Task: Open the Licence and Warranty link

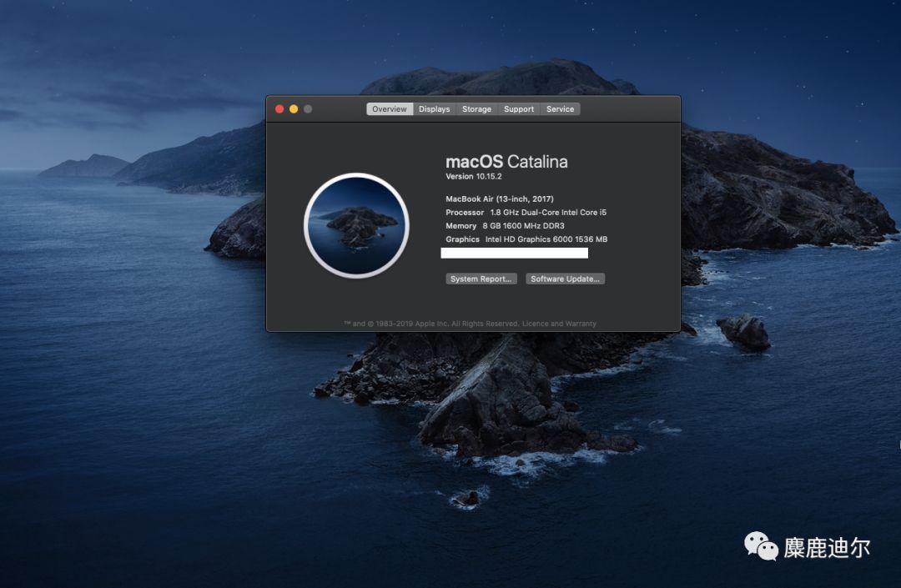Action: tap(559, 324)
